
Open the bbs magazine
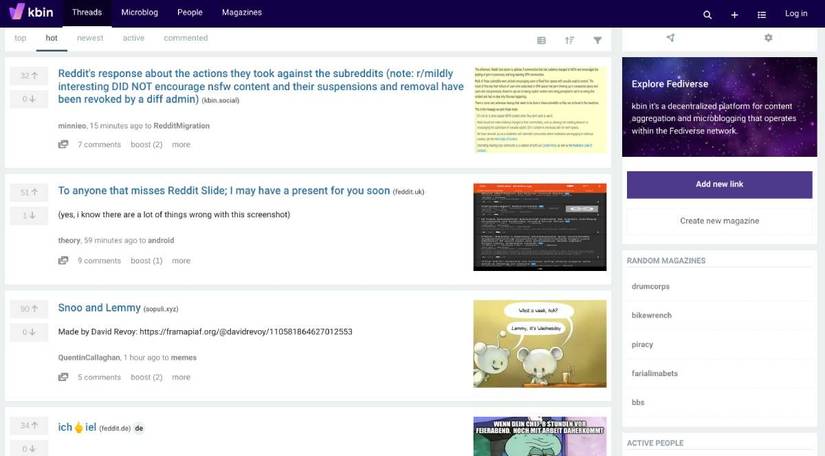638,402
